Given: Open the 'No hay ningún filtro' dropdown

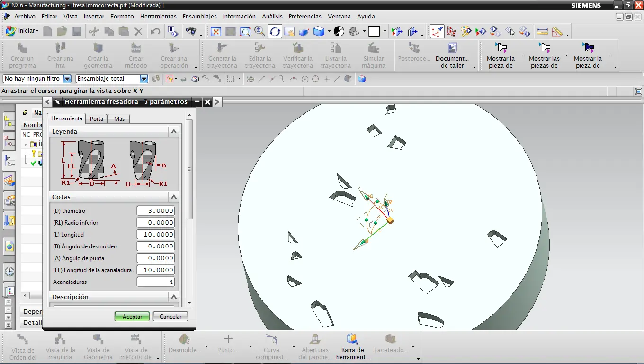Looking at the screenshot, I should (67, 79).
